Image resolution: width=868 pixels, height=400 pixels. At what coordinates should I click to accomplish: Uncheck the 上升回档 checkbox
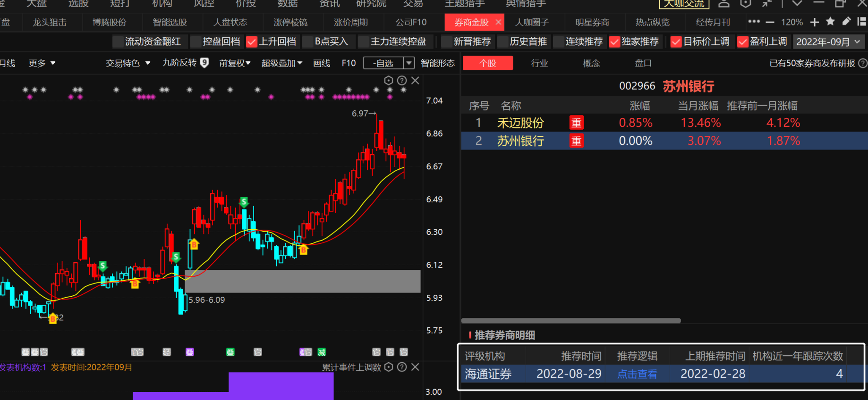point(252,42)
